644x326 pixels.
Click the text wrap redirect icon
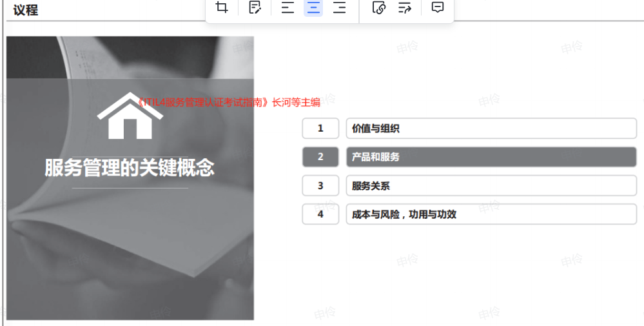[x=405, y=7]
